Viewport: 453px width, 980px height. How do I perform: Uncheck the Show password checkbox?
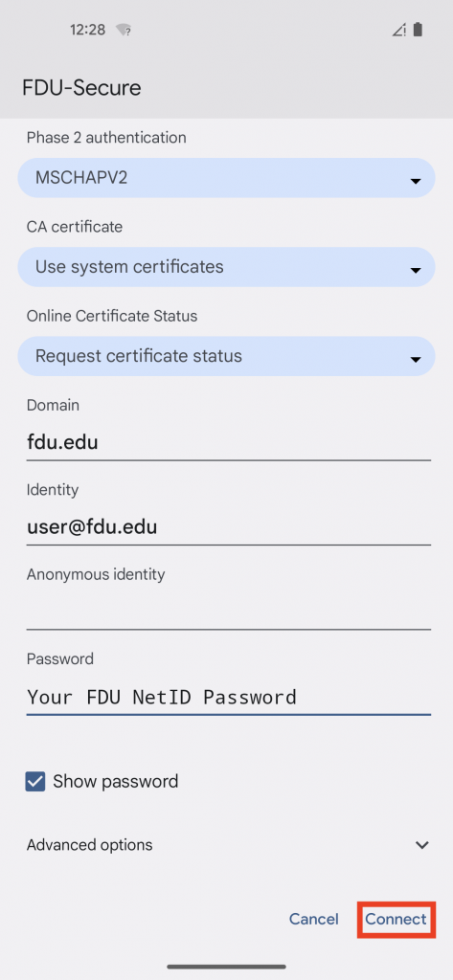coord(35,781)
